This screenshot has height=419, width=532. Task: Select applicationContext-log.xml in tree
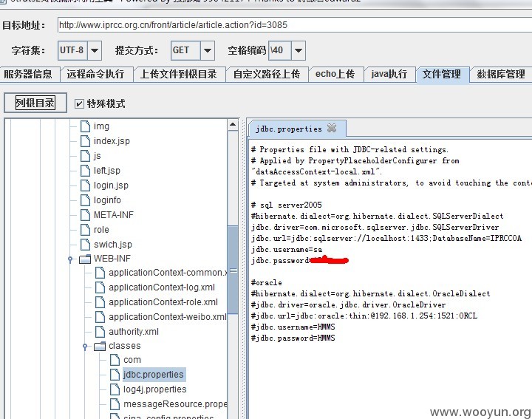point(162,287)
